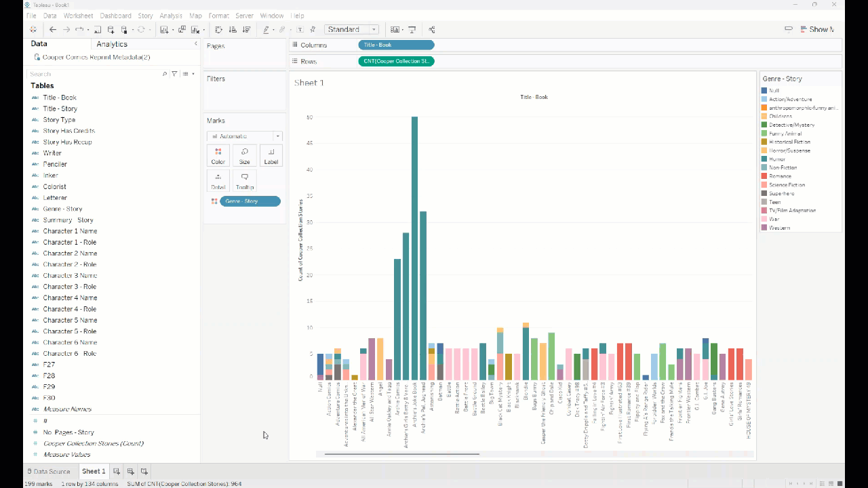Click the Share workbook toolbar icon
The height and width of the screenshot is (488, 868).
432,30
